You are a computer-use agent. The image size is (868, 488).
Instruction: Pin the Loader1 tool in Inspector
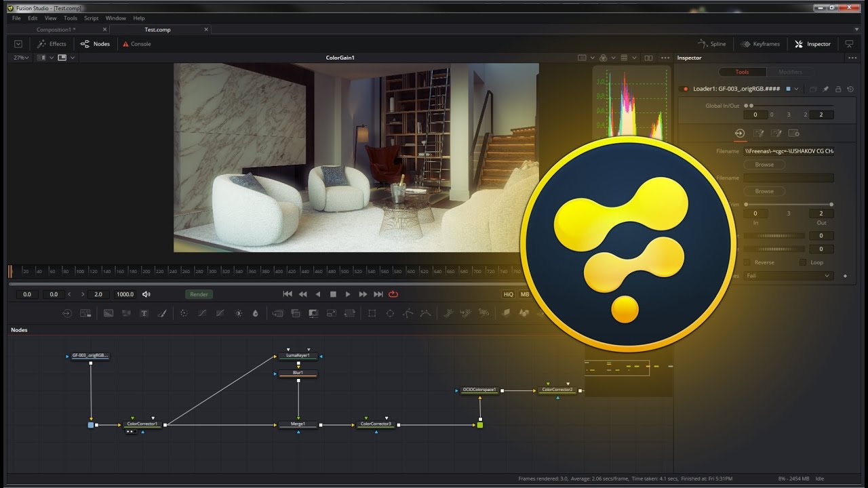(825, 89)
